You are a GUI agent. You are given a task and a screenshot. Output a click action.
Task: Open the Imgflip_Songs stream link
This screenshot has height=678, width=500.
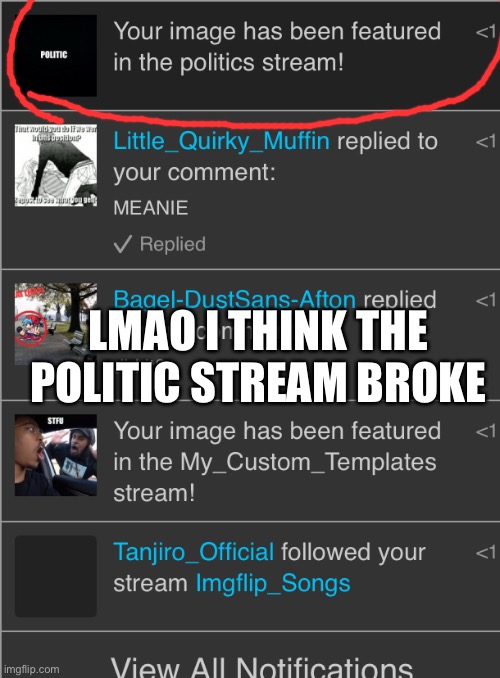(x=273, y=583)
